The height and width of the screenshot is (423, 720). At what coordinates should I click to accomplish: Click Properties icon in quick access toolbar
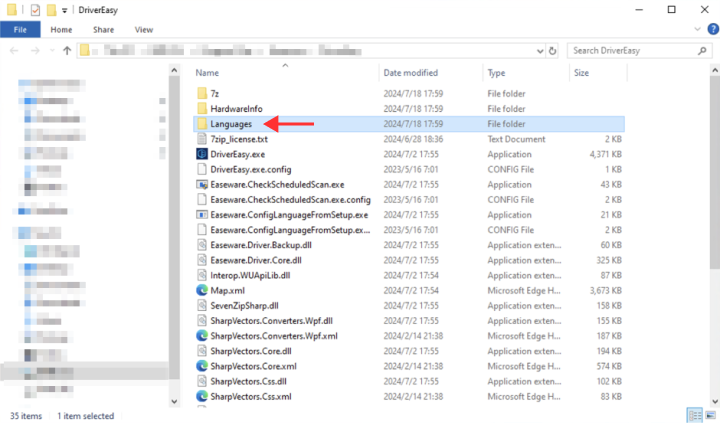[35, 9]
